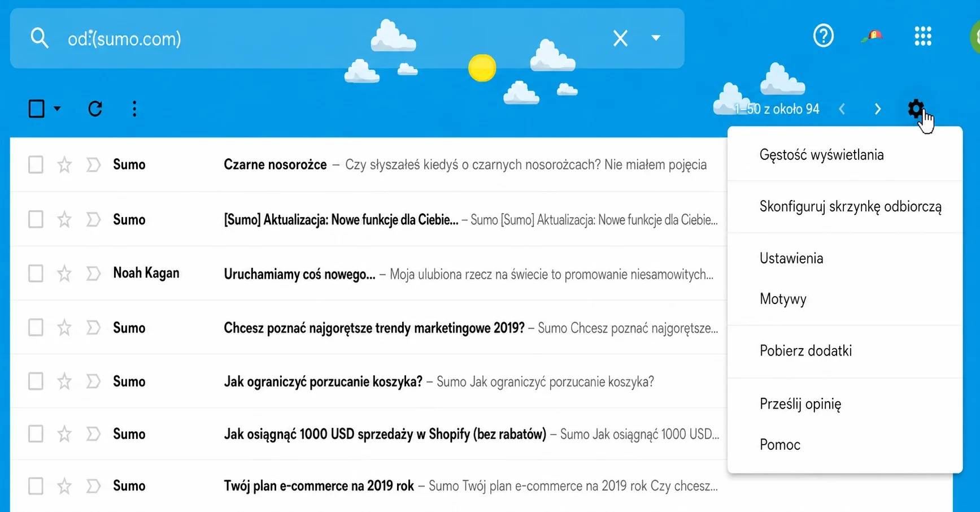The image size is (980, 512).
Task: Open the help question mark icon
Action: (824, 36)
